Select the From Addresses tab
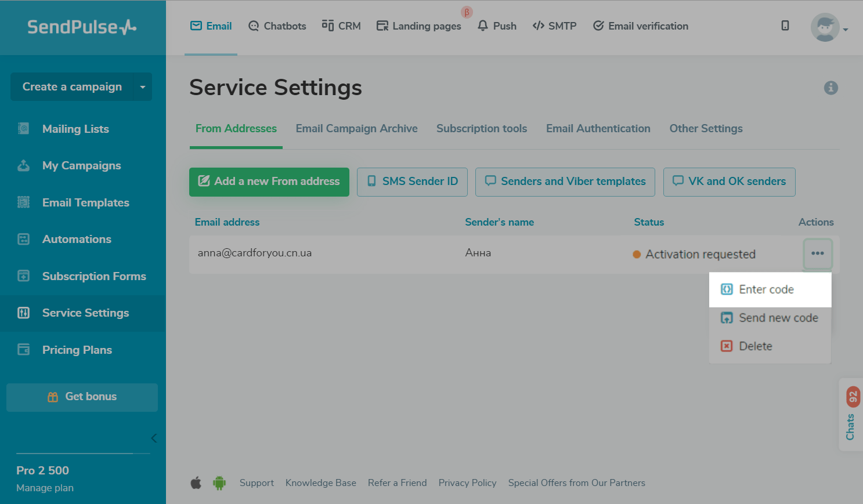 (236, 129)
